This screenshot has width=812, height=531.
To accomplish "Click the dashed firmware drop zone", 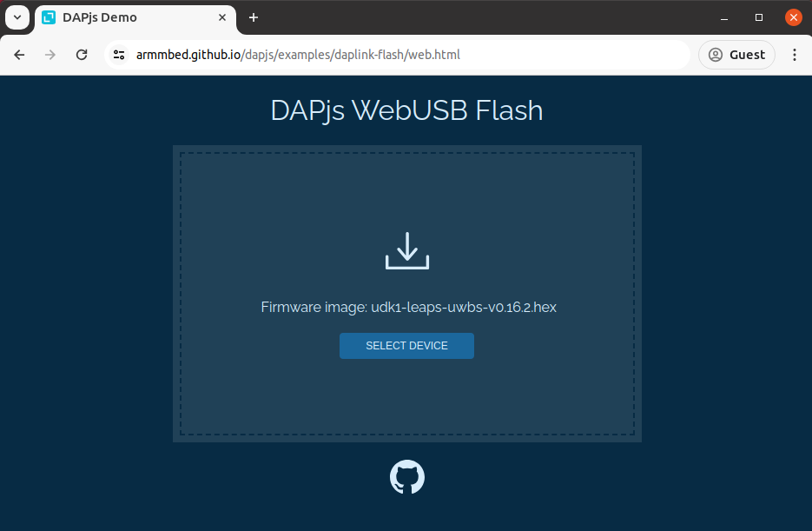I will click(407, 294).
